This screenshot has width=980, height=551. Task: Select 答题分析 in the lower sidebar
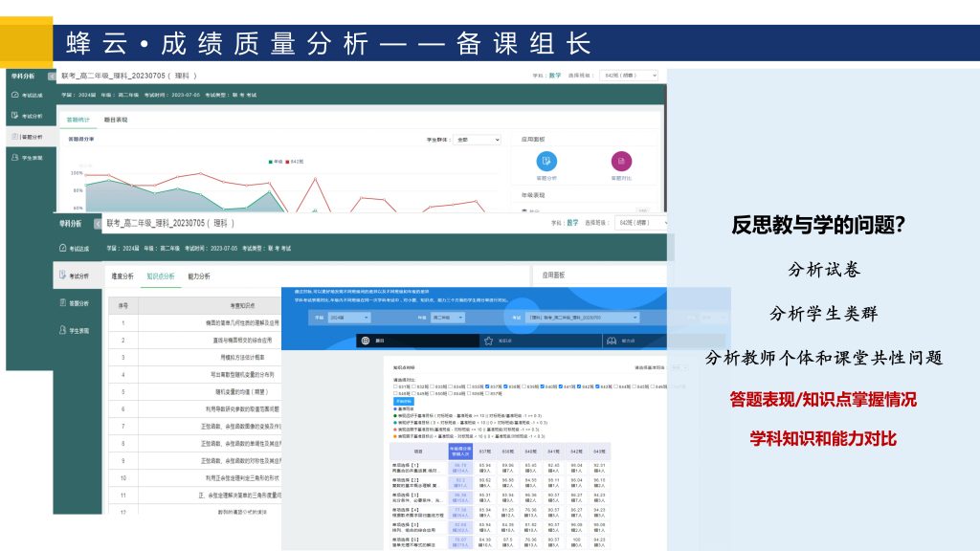tap(82, 303)
